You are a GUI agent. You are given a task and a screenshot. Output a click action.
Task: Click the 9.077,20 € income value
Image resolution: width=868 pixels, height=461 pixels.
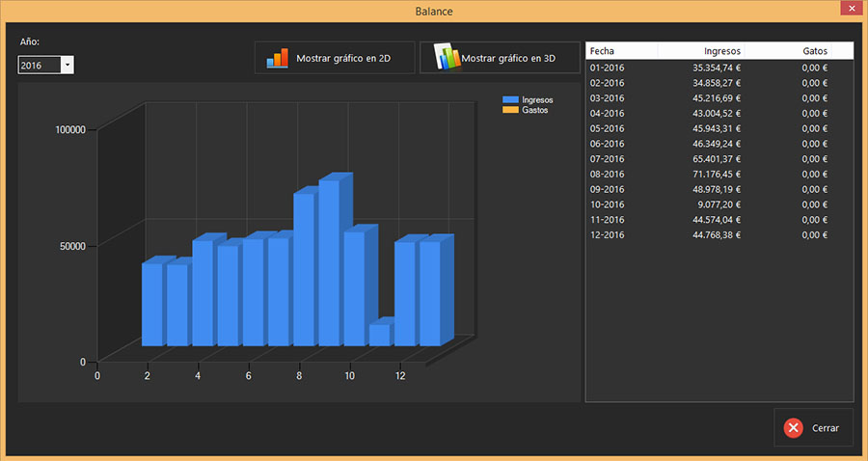[720, 204]
